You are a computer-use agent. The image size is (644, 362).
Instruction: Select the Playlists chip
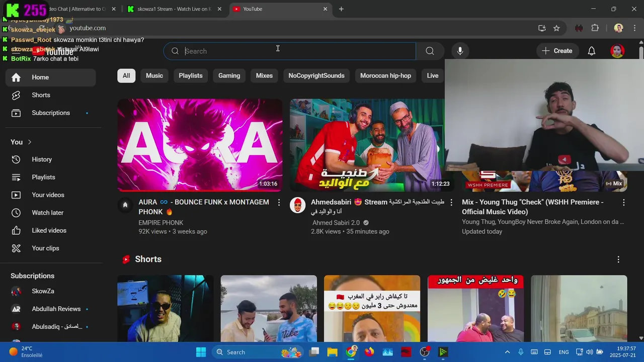(191, 75)
